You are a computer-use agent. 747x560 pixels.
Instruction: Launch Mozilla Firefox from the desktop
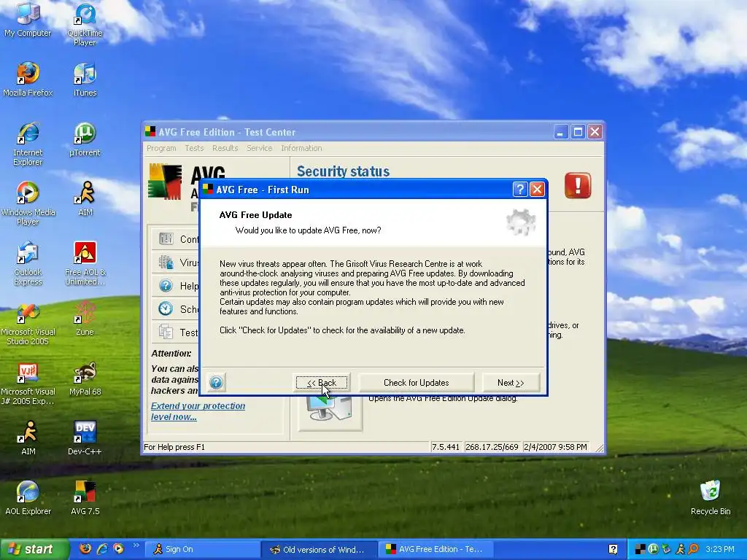click(28, 79)
